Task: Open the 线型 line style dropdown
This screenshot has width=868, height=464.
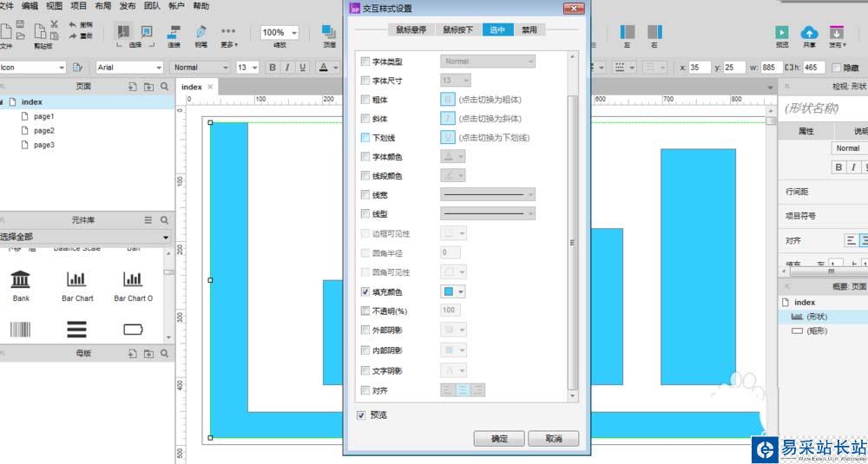Action: point(487,213)
